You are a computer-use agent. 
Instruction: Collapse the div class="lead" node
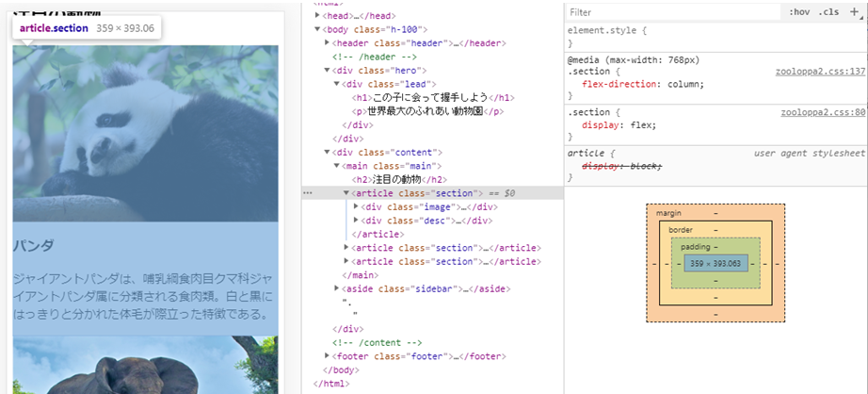(337, 84)
